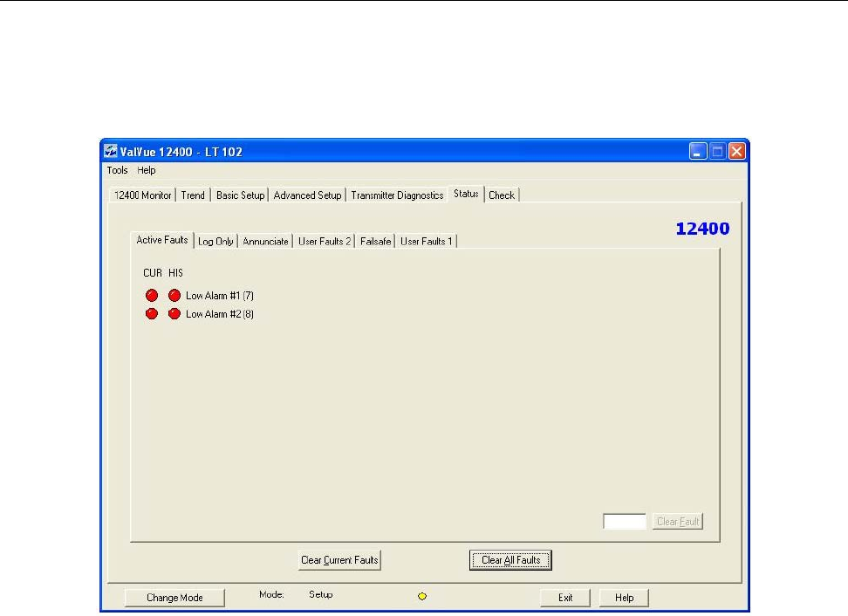The height and width of the screenshot is (616, 848).
Task: Click the ValVue app icon in title bar
Action: pos(110,152)
